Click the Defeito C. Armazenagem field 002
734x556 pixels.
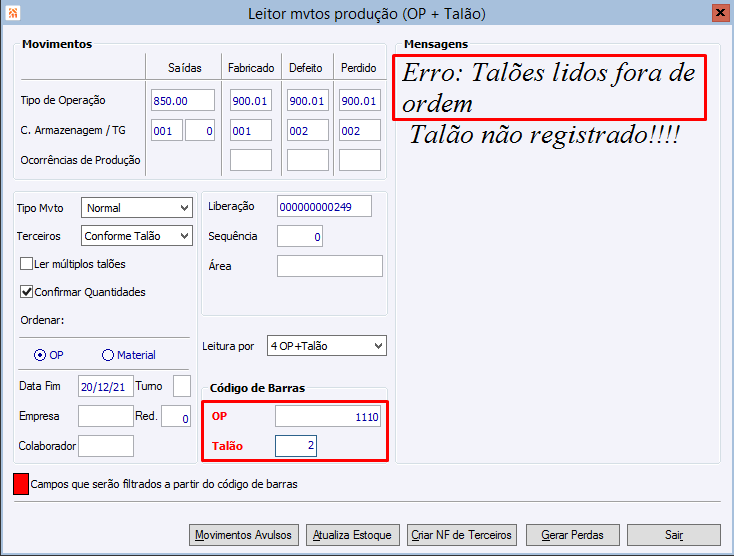pyautogui.click(x=308, y=130)
